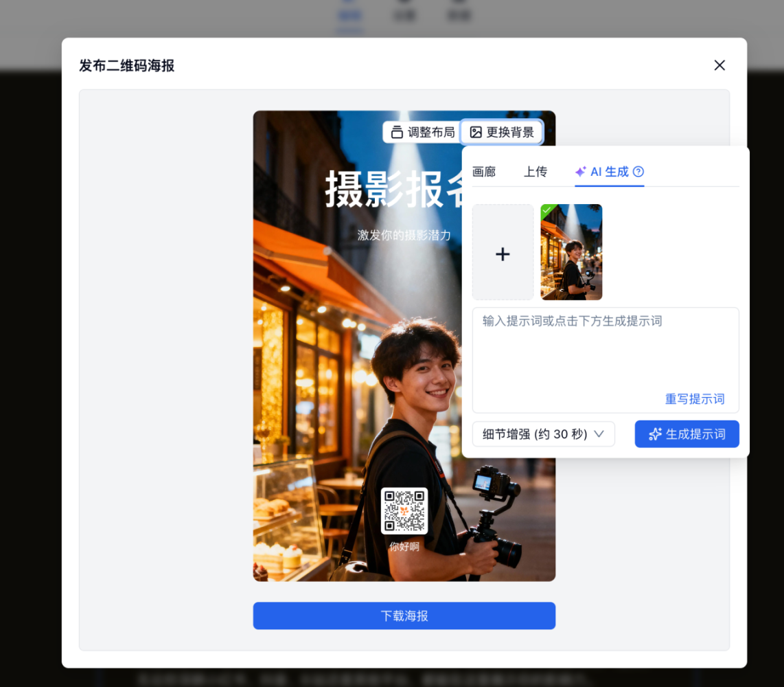
Task: Switch to the 画廊 tab
Action: 484,172
